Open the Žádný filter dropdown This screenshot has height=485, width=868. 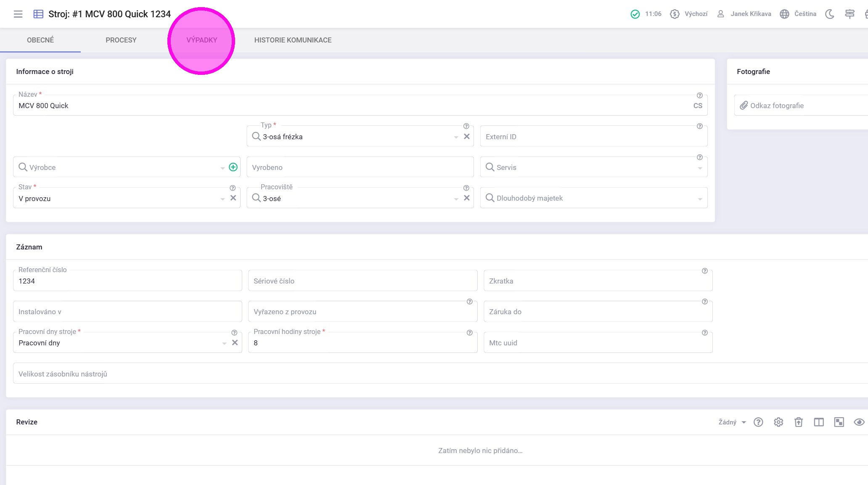(x=732, y=422)
